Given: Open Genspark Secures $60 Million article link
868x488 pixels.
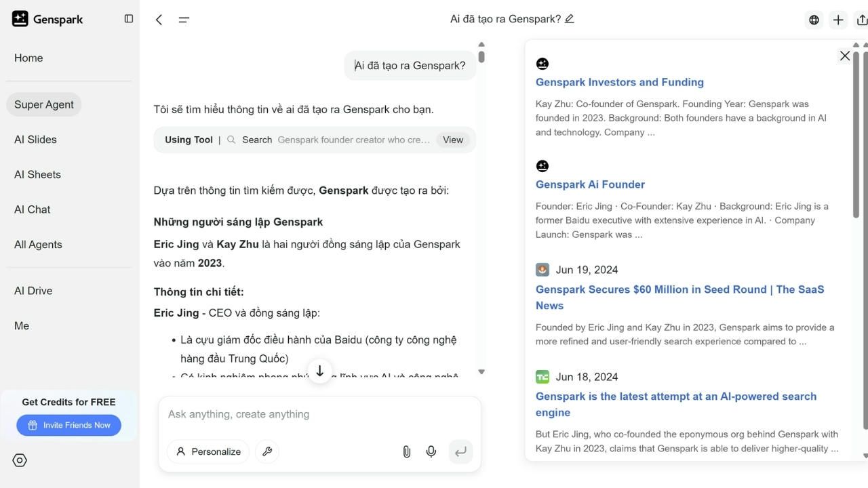Looking at the screenshot, I should [x=680, y=298].
